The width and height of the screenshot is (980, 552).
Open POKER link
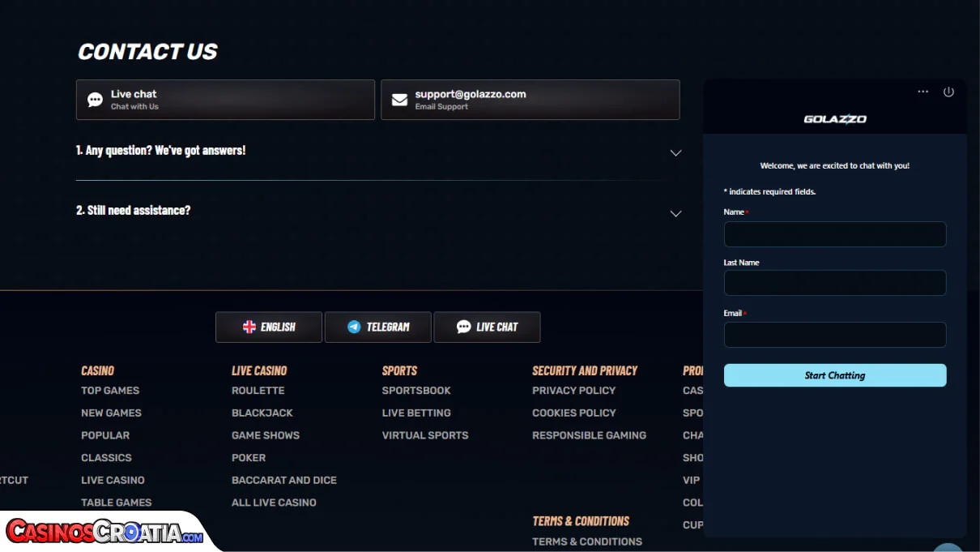249,457
